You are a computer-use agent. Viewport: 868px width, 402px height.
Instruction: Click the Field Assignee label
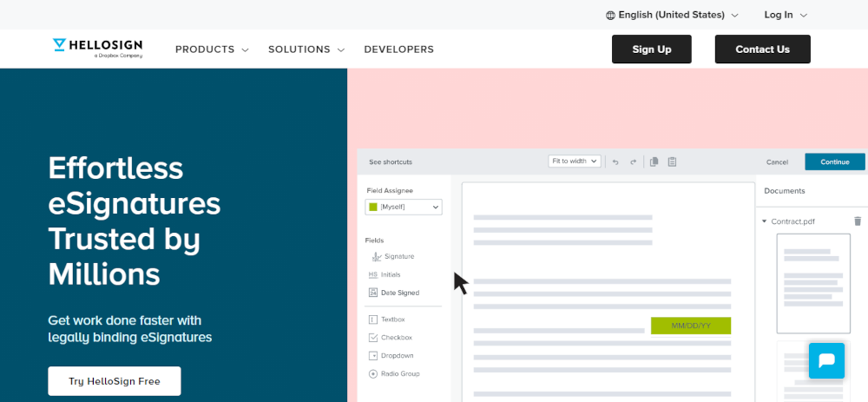pyautogui.click(x=390, y=190)
